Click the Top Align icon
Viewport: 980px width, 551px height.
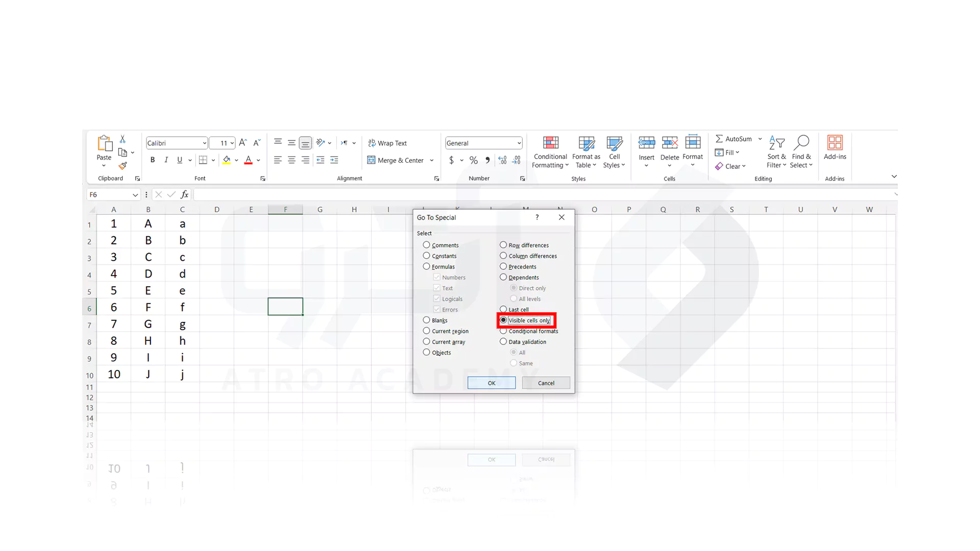(278, 143)
